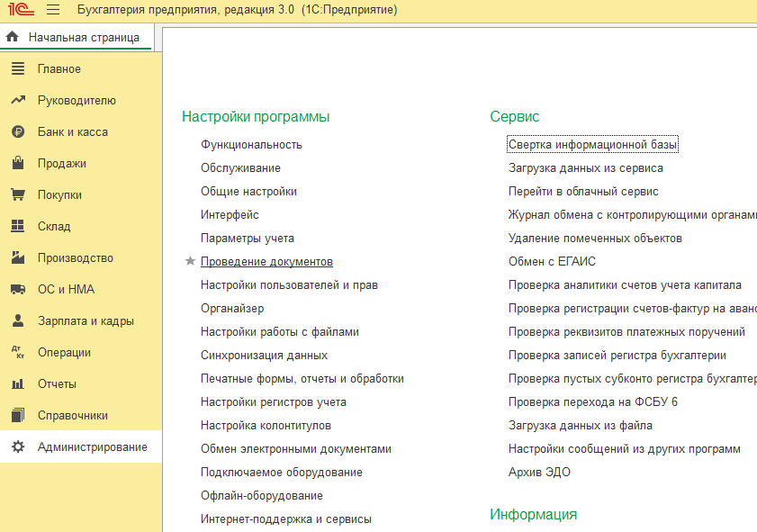Click the Продажи shopping bag icon
The height and width of the screenshot is (532, 757).
(x=18, y=163)
